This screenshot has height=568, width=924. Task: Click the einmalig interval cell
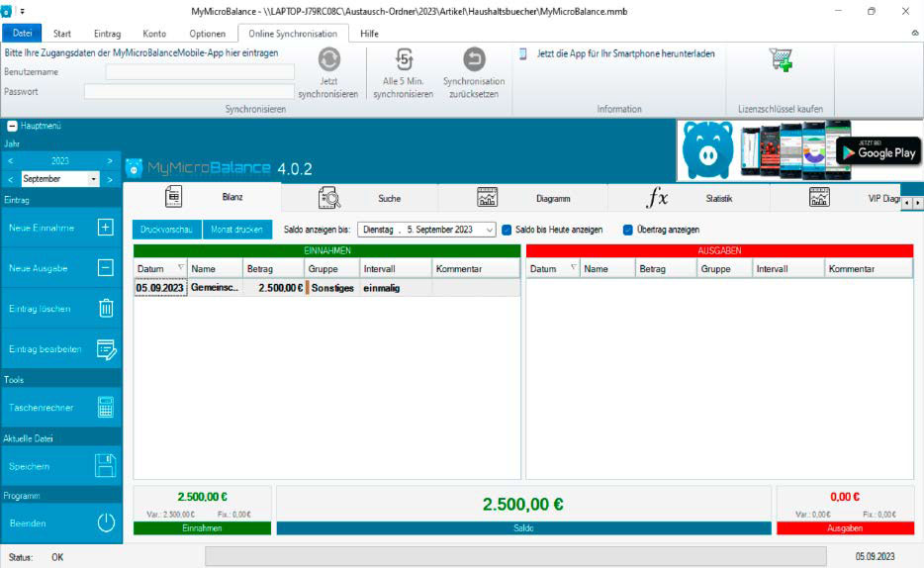click(x=396, y=288)
